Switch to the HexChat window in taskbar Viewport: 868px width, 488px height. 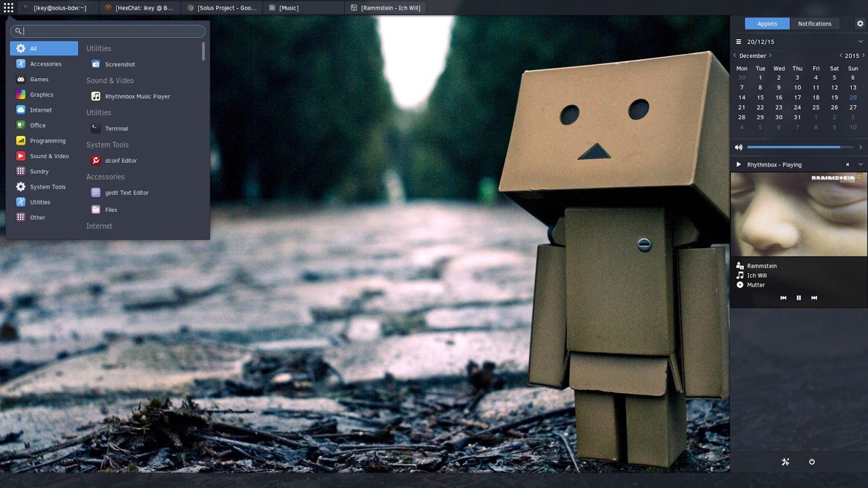click(139, 8)
